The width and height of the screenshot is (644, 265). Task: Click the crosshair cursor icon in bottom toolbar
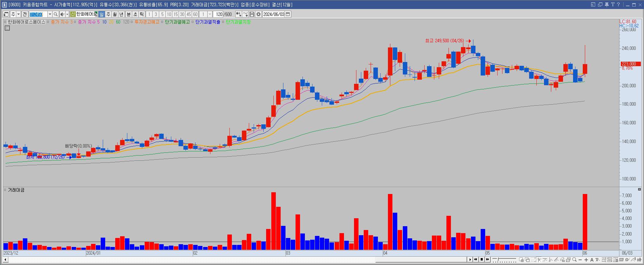[x=539, y=260]
